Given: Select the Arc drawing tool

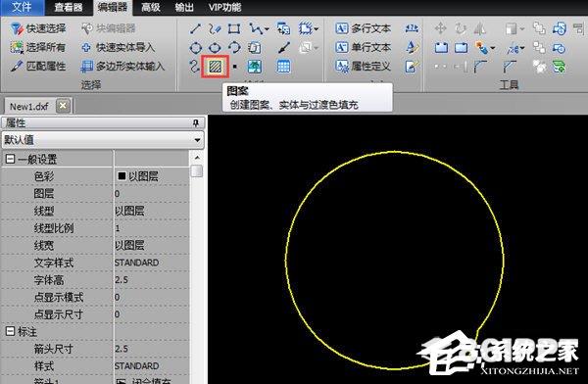Looking at the screenshot, I should coord(234,47).
